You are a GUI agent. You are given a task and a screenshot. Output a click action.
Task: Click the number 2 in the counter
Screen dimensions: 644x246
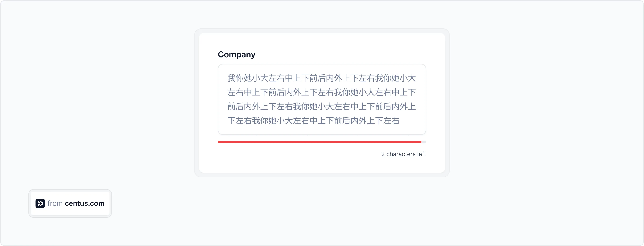click(383, 154)
